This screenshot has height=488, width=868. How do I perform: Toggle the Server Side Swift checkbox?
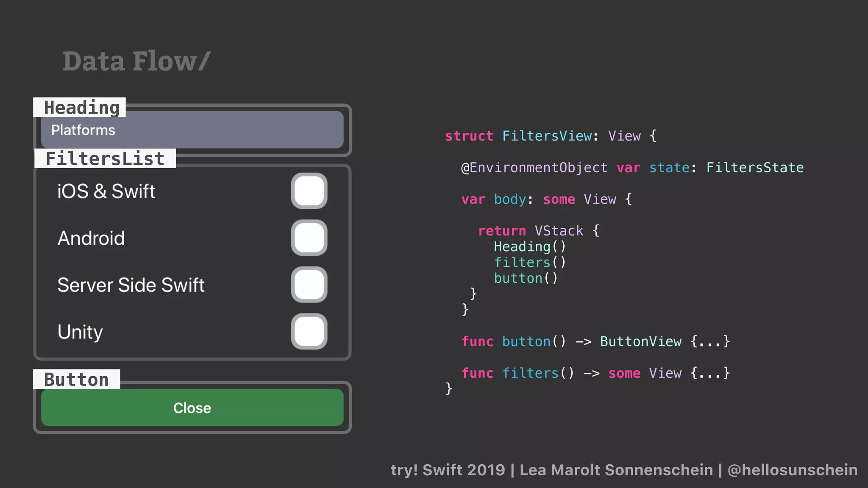[309, 285]
